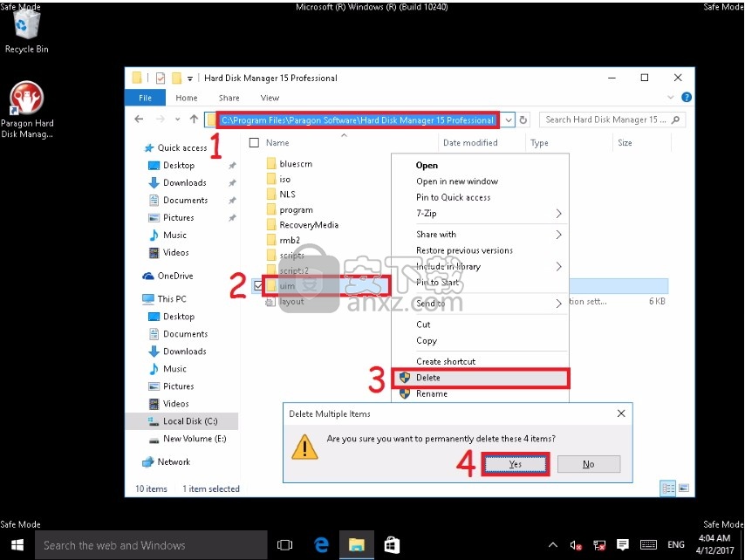Open Paragon Hard Disk Manager desktop shortcut

(26, 109)
